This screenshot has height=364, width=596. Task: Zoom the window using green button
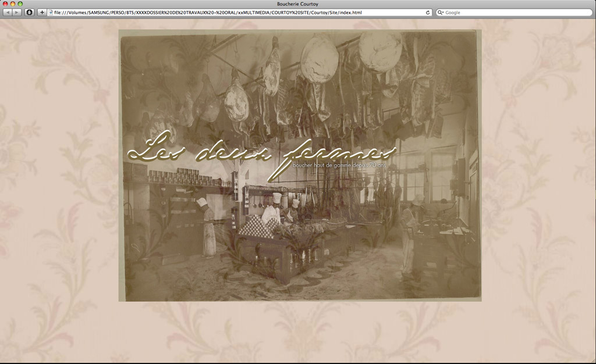20,3
